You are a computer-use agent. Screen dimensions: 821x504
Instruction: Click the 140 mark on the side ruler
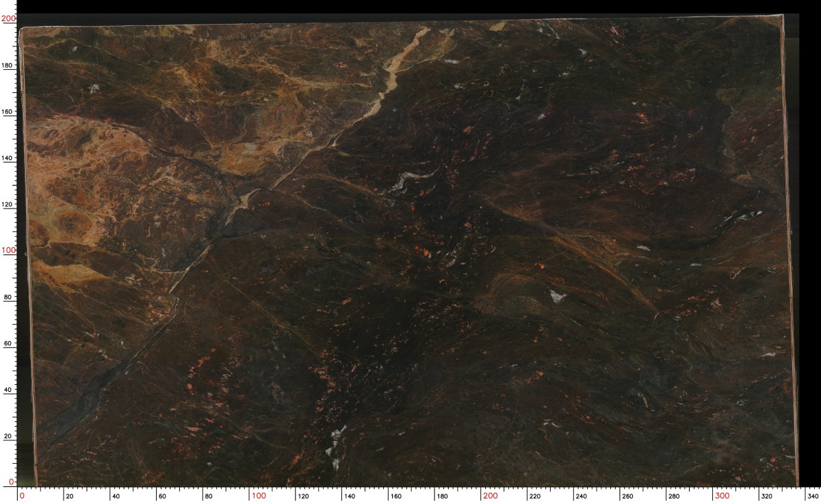point(7,157)
